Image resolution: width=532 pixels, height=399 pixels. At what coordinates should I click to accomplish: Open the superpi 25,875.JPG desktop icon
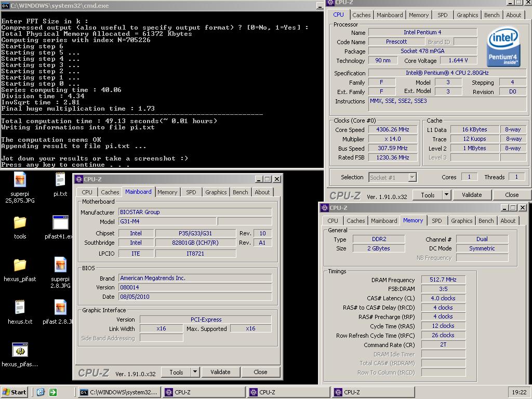tap(20, 180)
